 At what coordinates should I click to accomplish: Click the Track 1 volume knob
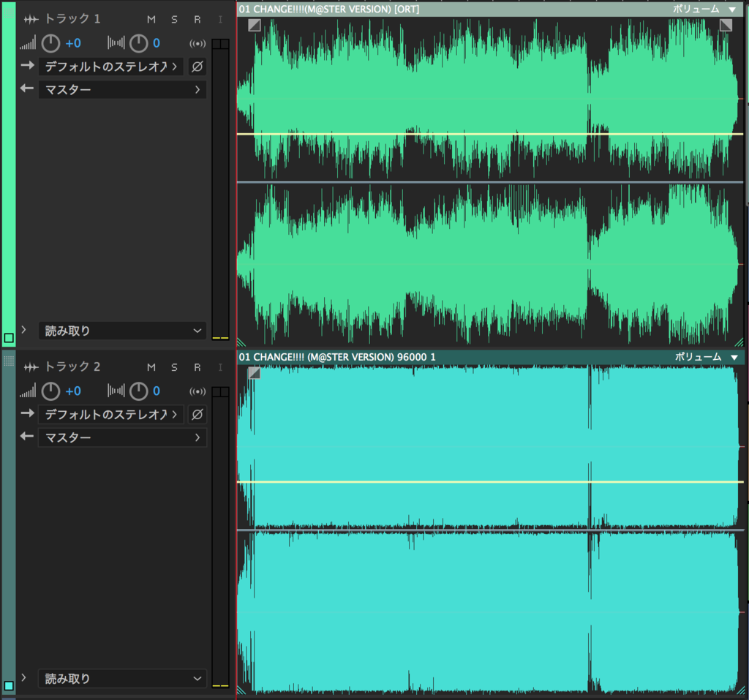pos(50,43)
